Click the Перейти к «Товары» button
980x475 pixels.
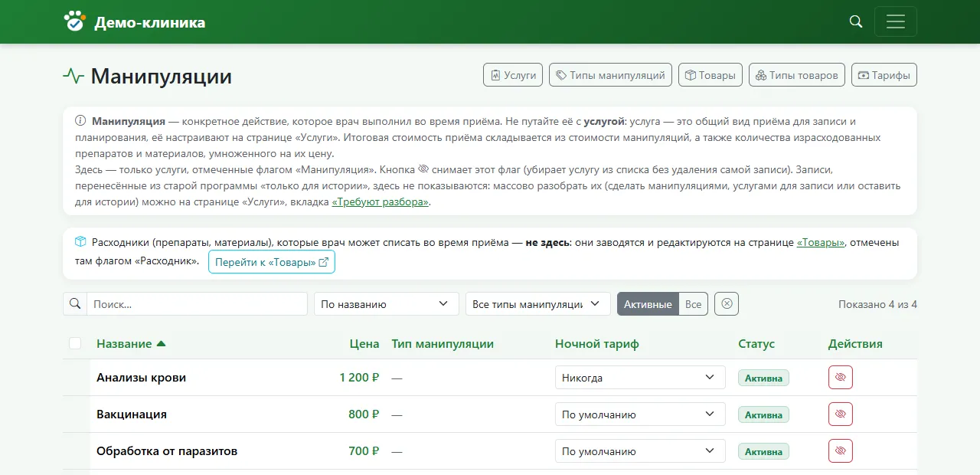click(x=272, y=262)
